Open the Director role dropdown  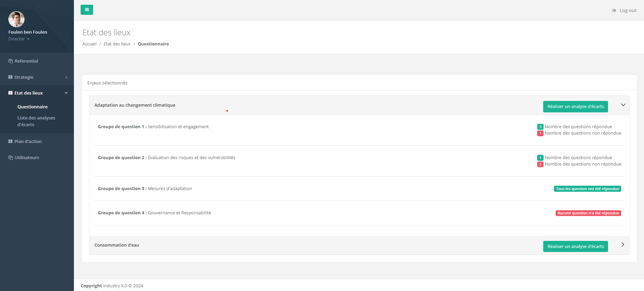click(19, 39)
